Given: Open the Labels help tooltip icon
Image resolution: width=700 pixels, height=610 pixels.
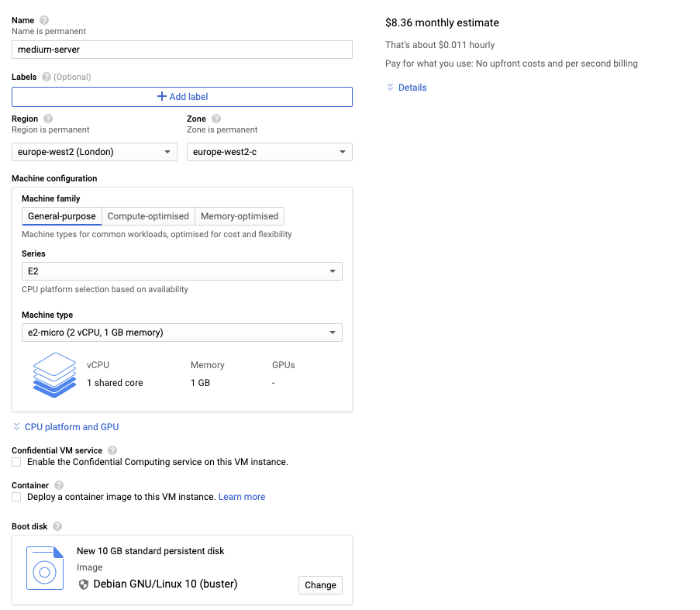Looking at the screenshot, I should [47, 77].
